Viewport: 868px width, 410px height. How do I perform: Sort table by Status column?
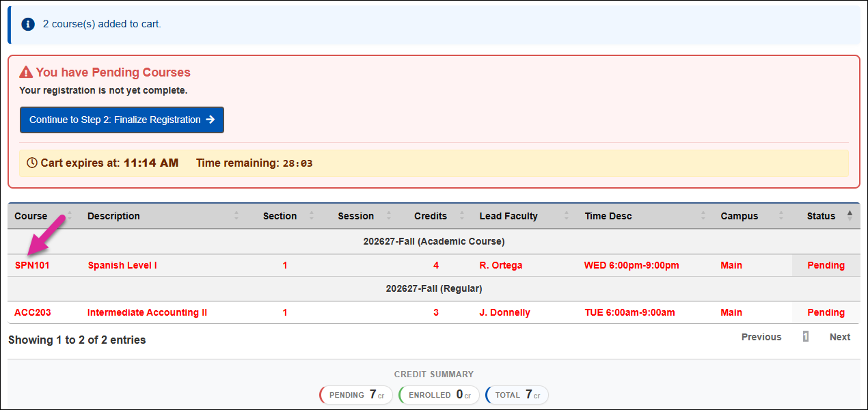point(826,216)
